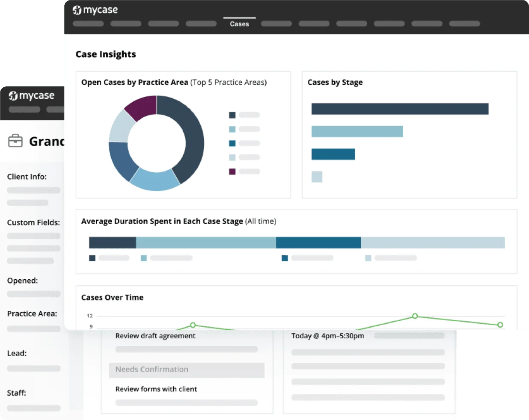
Task: Click the Cases Over Time title
Action: tap(113, 297)
